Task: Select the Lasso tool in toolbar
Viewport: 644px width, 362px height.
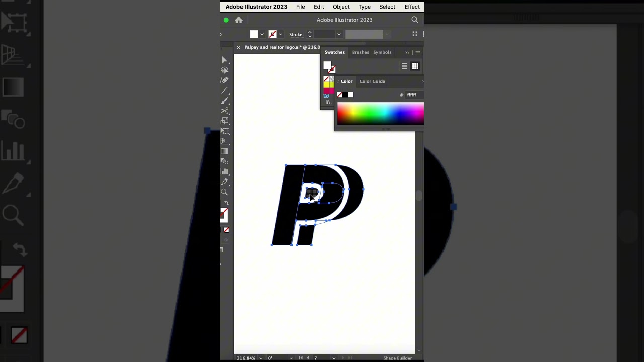Action: point(225,70)
